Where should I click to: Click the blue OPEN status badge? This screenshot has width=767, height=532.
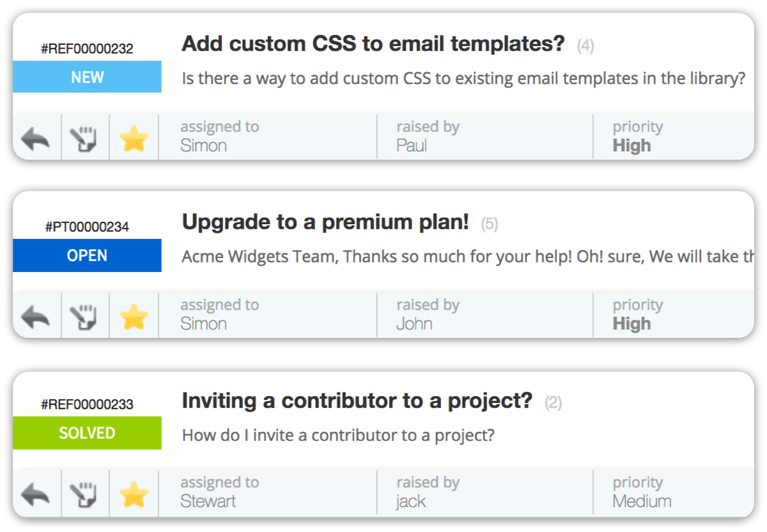[87, 255]
